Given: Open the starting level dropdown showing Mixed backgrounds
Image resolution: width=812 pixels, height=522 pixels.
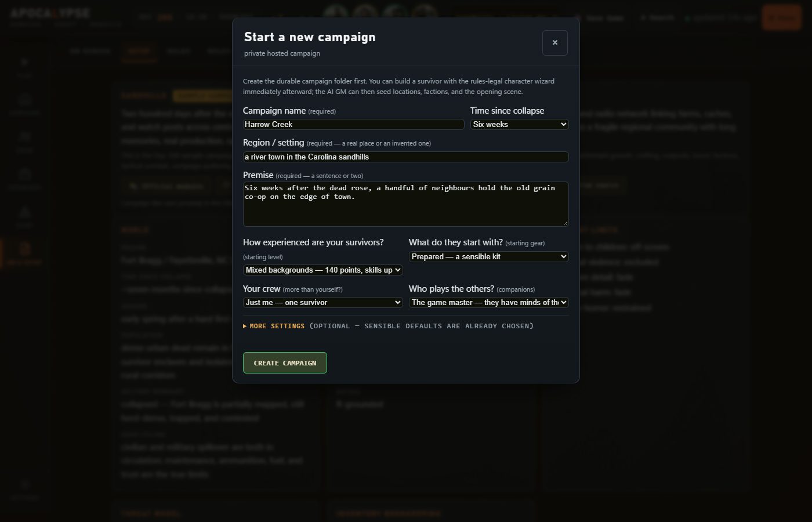Looking at the screenshot, I should coord(323,270).
